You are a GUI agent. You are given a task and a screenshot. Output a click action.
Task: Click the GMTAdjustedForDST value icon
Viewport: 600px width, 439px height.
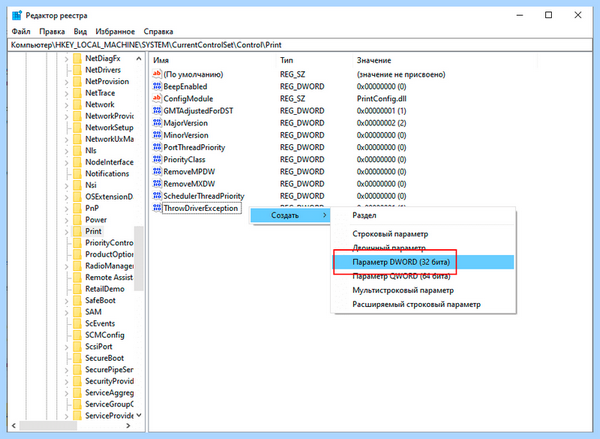click(157, 111)
